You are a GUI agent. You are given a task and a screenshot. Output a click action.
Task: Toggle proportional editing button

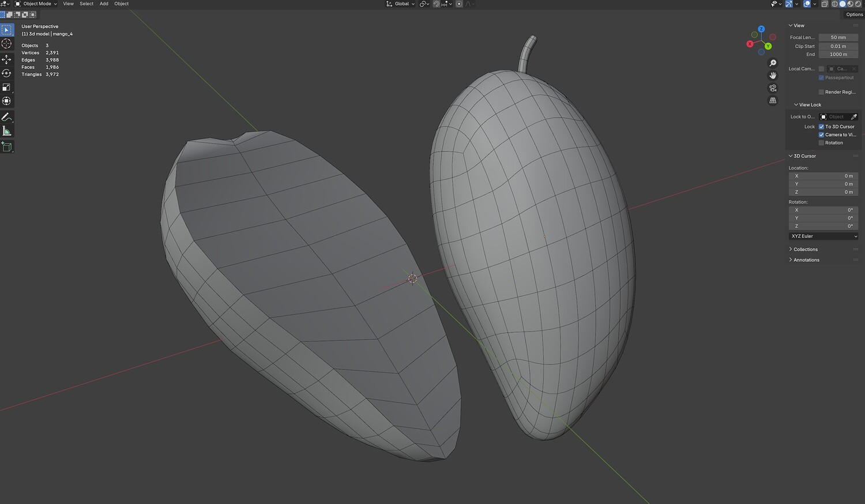click(x=459, y=4)
